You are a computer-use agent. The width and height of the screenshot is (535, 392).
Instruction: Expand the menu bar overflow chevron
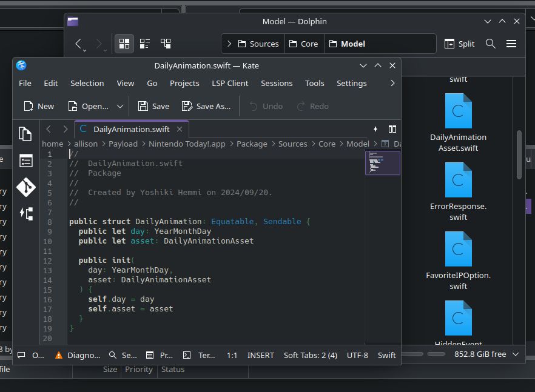coord(392,83)
